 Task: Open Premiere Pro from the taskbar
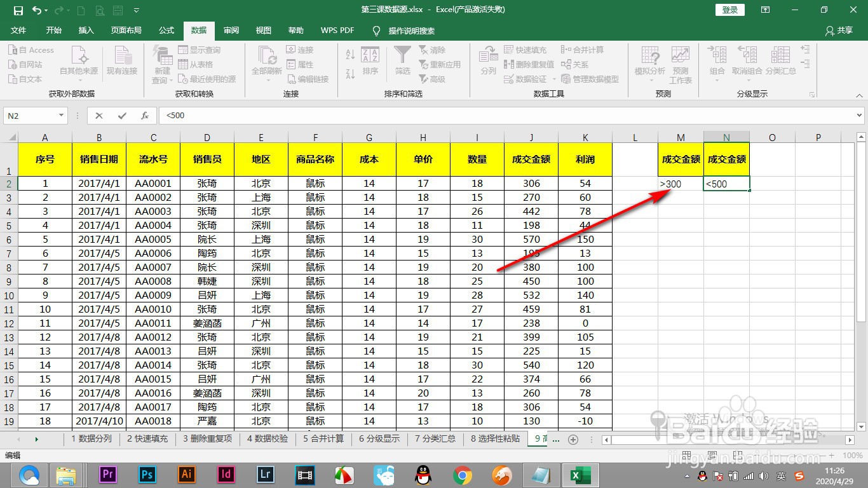(108, 475)
